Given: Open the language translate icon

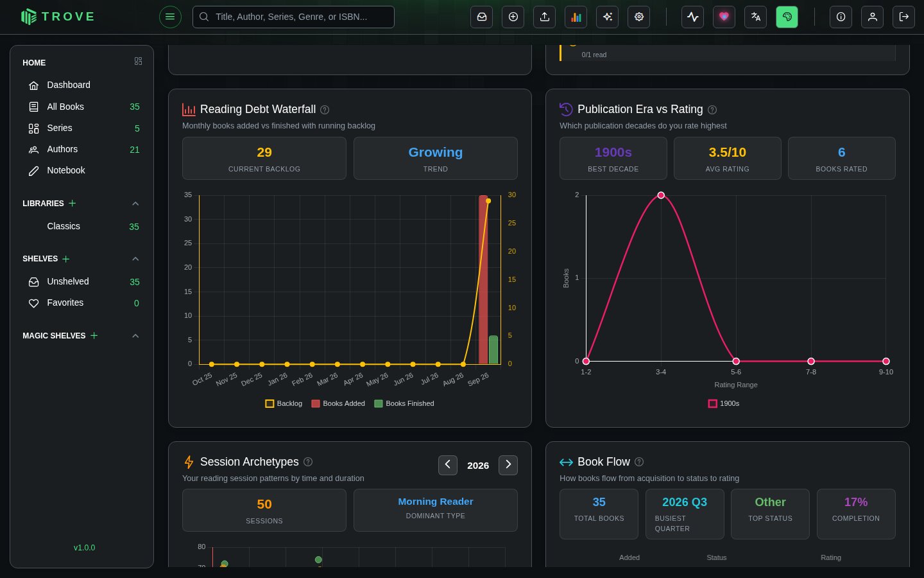Looking at the screenshot, I should pos(756,17).
